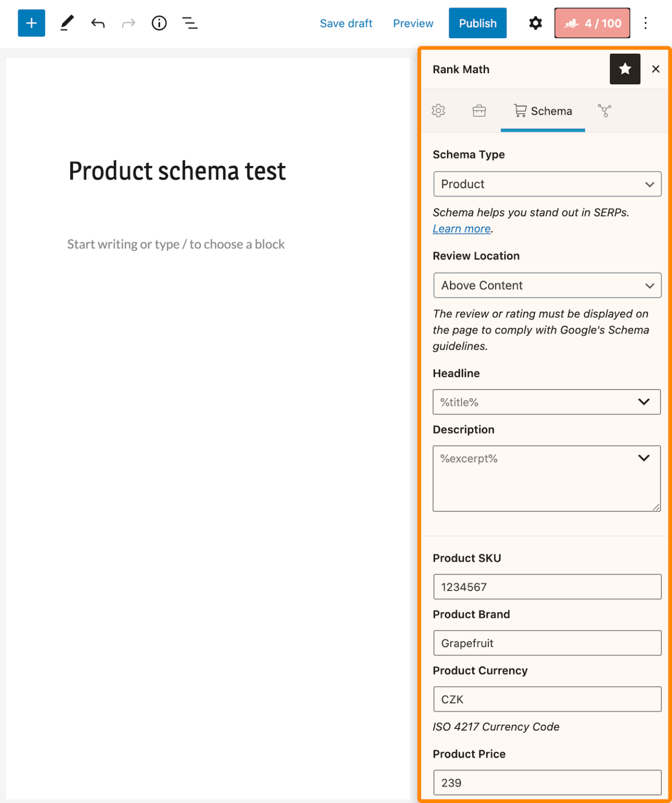The image size is (672, 803).
Task: Close the Rank Math panel
Action: [655, 68]
